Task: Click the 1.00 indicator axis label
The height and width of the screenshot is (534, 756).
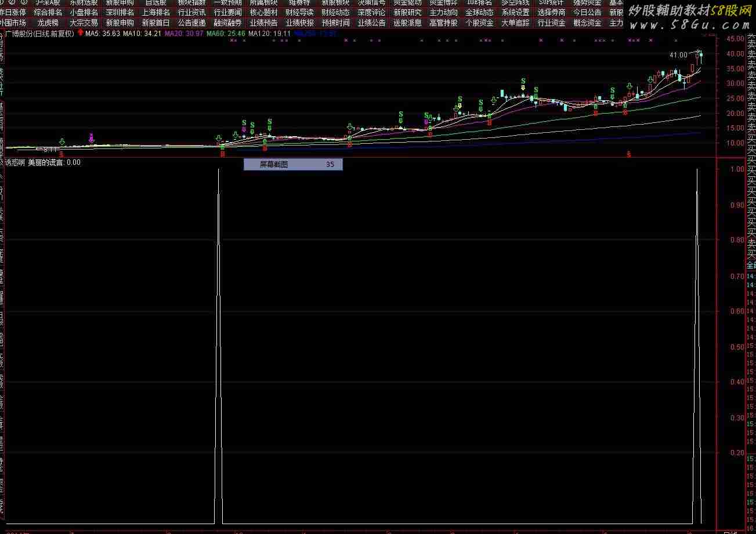Action: click(x=737, y=169)
